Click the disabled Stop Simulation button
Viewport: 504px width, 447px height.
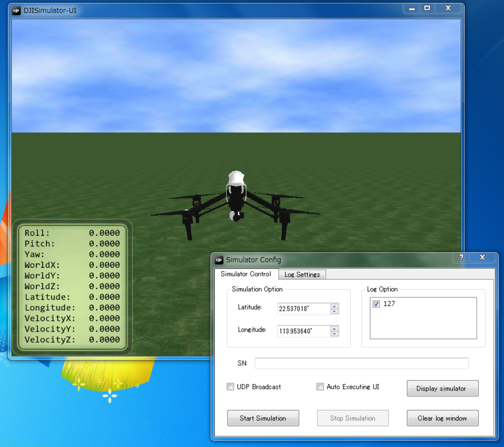click(352, 418)
